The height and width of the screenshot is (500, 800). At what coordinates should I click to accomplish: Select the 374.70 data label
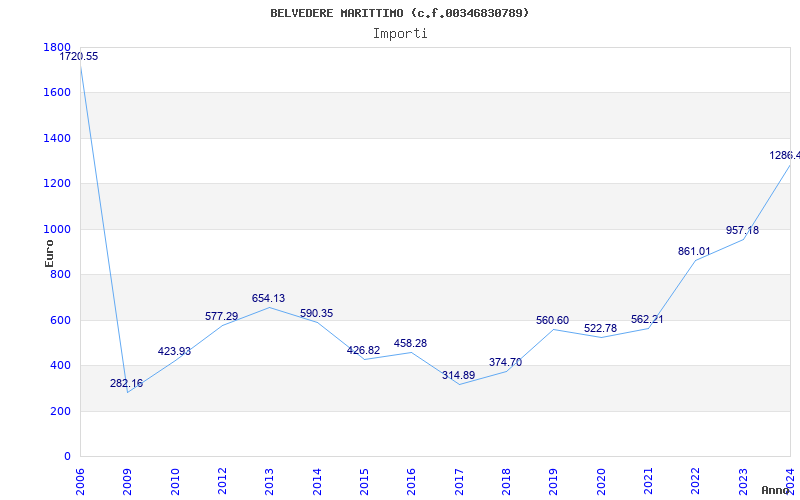[x=505, y=362]
